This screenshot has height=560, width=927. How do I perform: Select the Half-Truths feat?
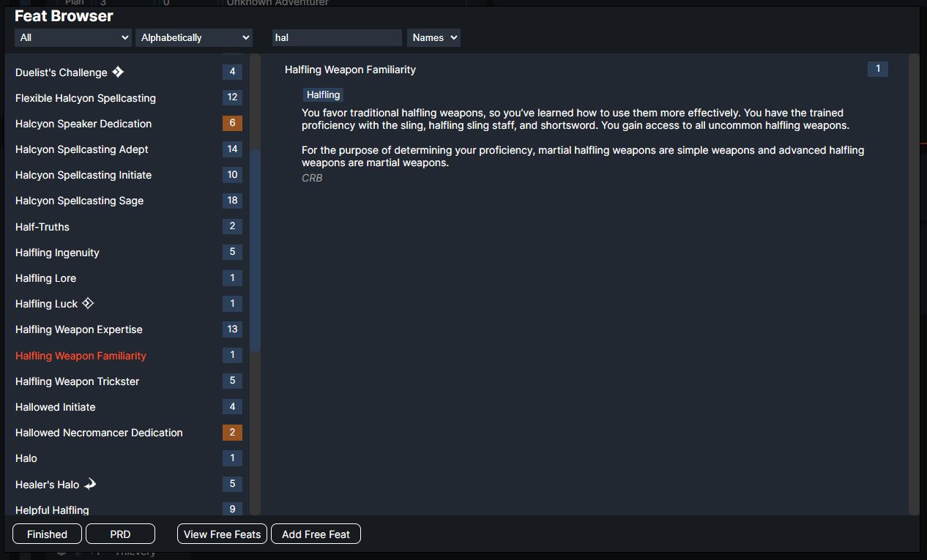coord(42,227)
